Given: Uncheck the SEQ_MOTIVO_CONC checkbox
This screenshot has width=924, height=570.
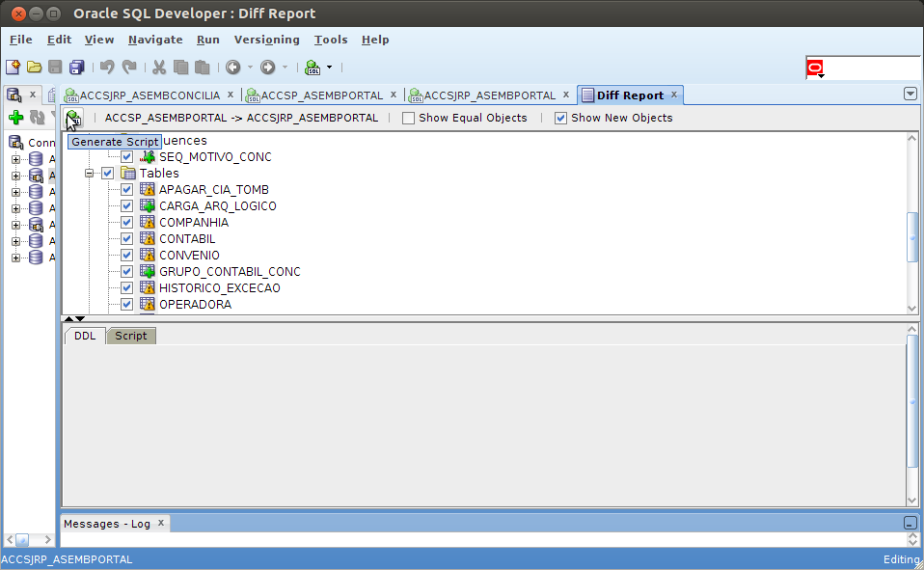Looking at the screenshot, I should click(126, 157).
